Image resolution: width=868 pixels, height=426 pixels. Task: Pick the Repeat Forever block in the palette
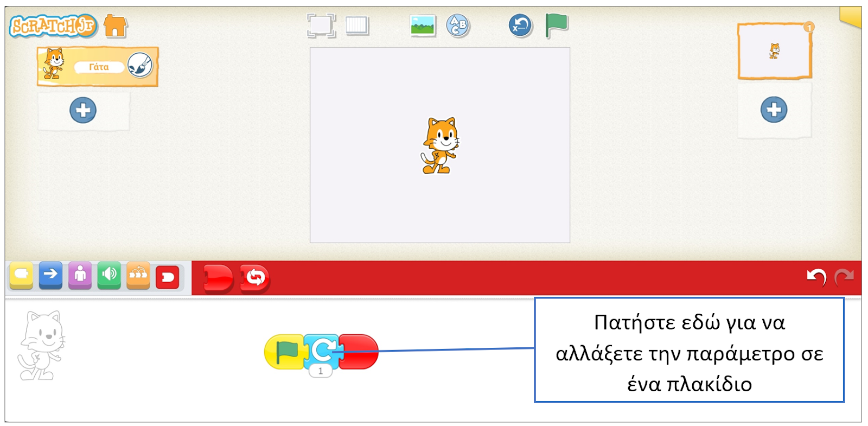tap(255, 278)
